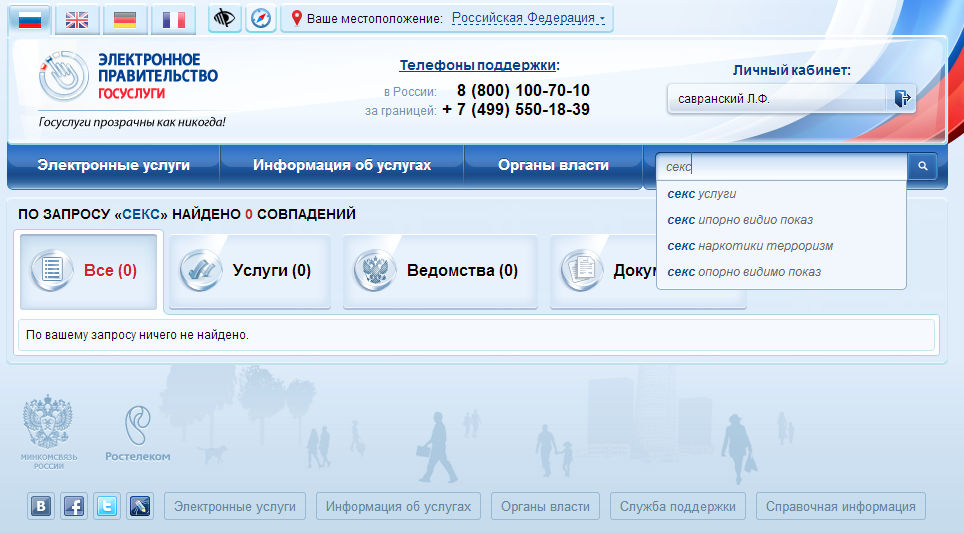Click the Ростелеком logo
Image resolution: width=964 pixels, height=533 pixels.
pyautogui.click(x=138, y=433)
